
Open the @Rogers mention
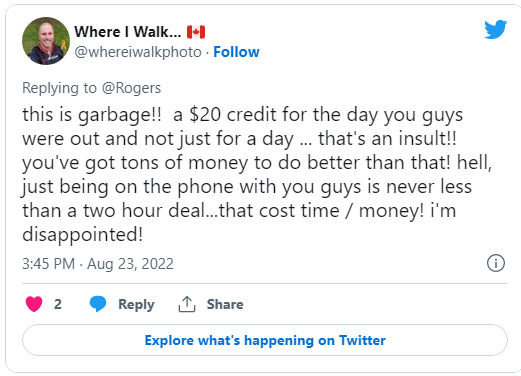(x=131, y=88)
